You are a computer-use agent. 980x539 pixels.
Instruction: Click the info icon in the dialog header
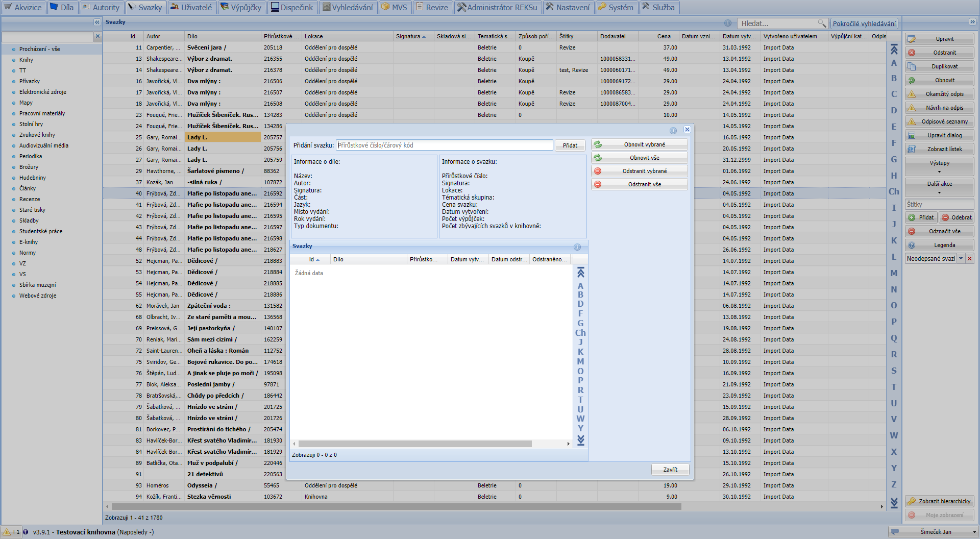point(673,130)
